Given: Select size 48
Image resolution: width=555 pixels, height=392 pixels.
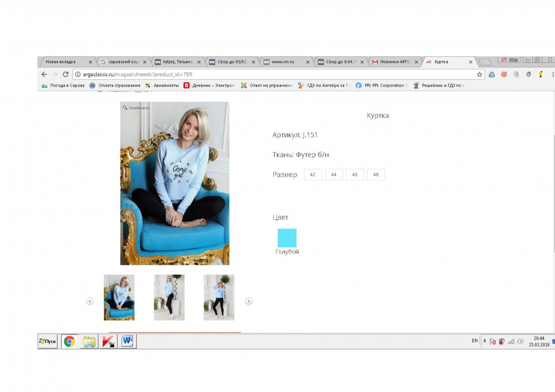Looking at the screenshot, I should (376, 175).
